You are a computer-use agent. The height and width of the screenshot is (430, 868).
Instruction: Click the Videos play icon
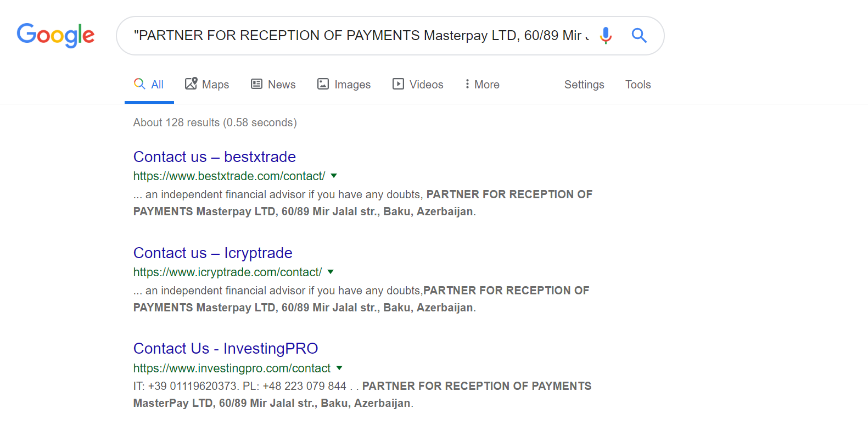pos(398,83)
